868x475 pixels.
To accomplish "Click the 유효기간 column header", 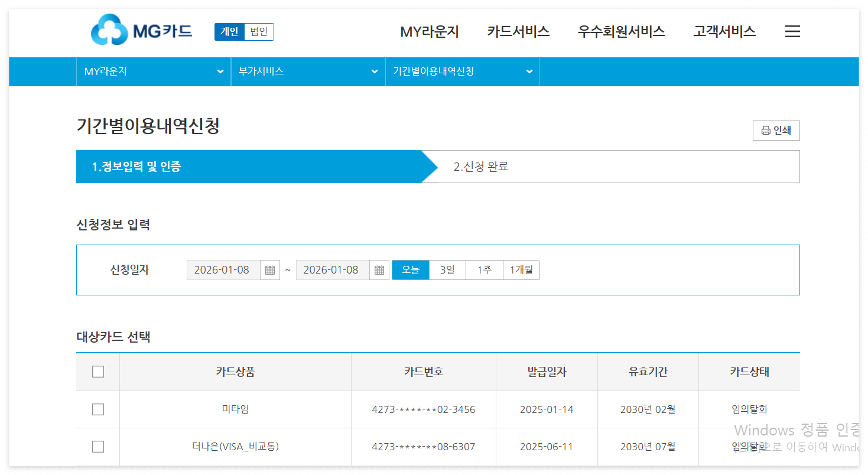I will coord(648,372).
